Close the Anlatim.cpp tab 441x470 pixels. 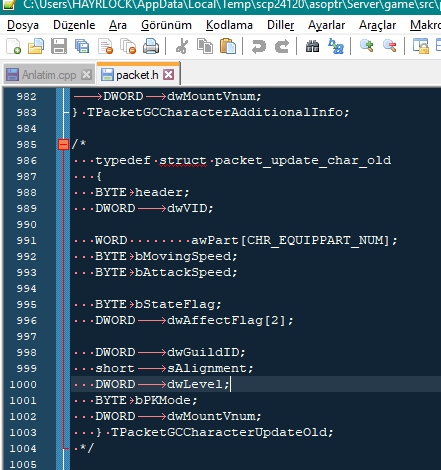[87, 75]
